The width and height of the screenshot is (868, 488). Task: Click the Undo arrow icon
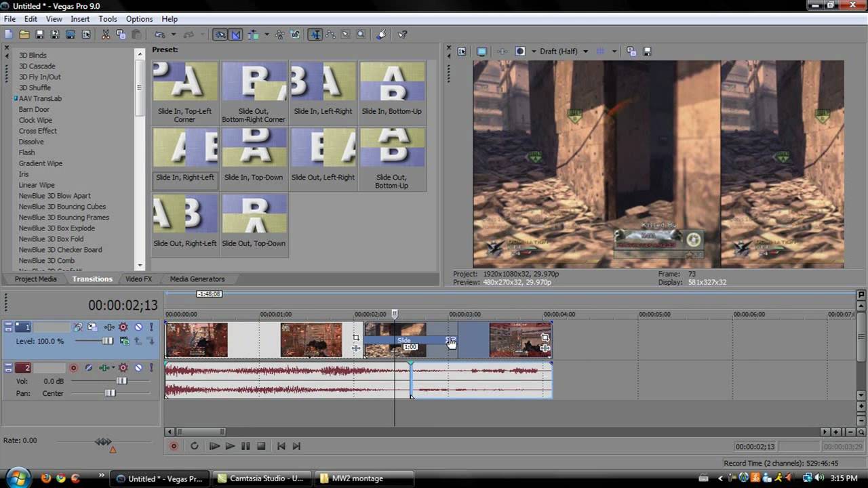tap(159, 34)
